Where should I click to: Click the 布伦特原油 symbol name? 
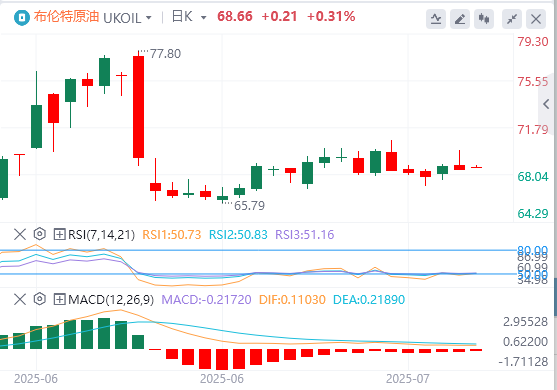pyautogui.click(x=66, y=17)
